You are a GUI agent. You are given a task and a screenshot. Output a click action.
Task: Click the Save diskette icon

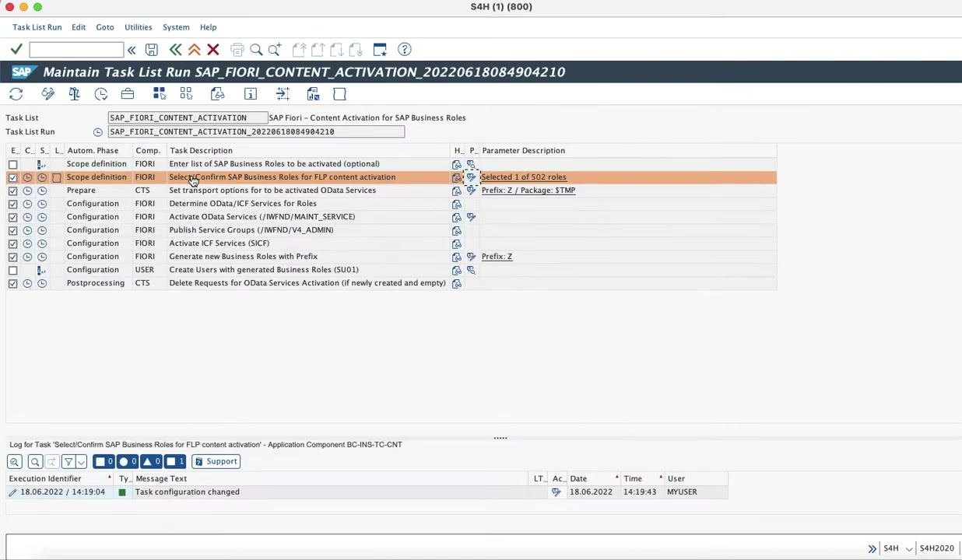pyautogui.click(x=152, y=50)
